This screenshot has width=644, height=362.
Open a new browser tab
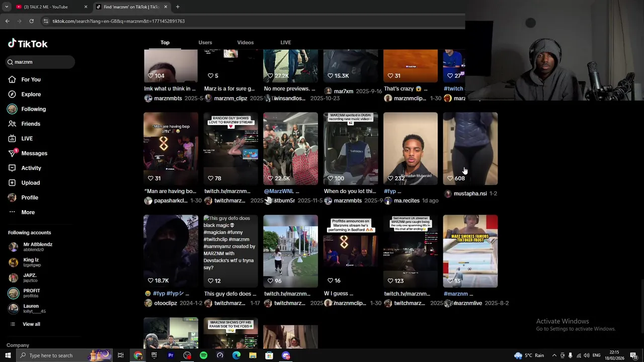point(178,7)
